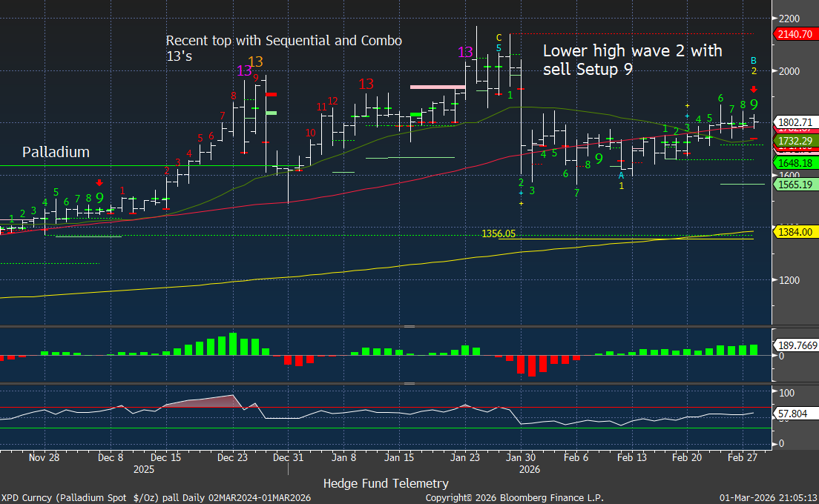Click the green 1565.19 level label
The width and height of the screenshot is (819, 504).
click(793, 185)
